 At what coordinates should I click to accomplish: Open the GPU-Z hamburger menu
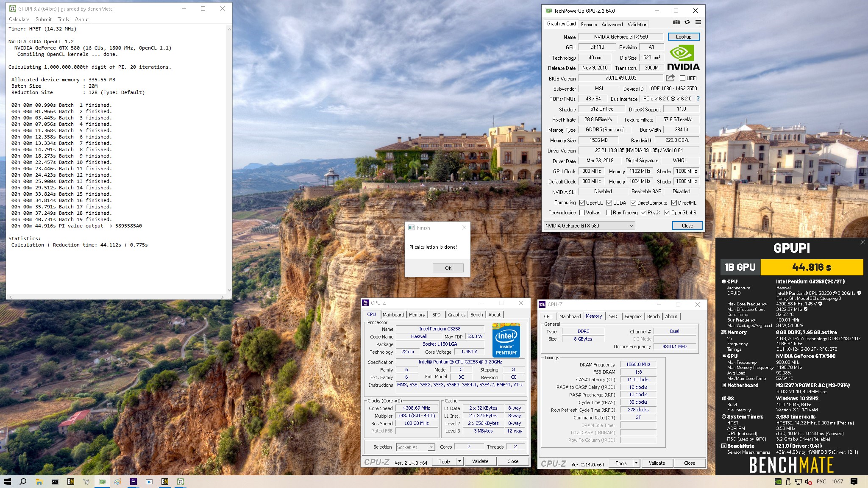(x=698, y=22)
